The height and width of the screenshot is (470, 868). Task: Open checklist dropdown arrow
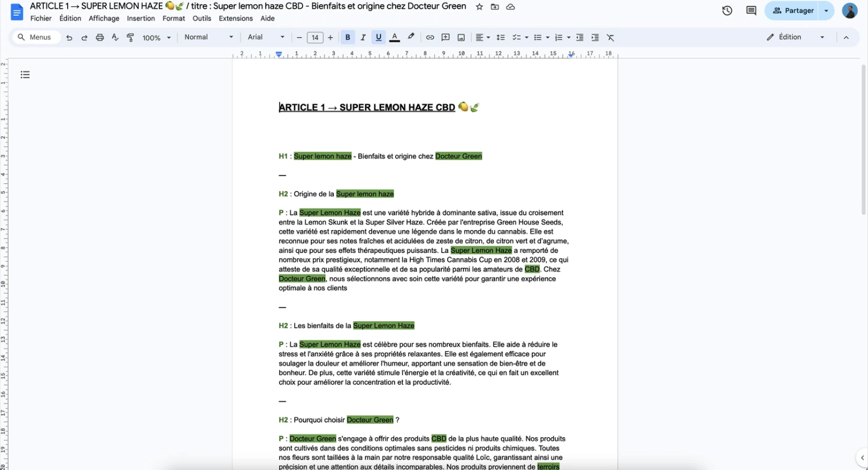527,37
